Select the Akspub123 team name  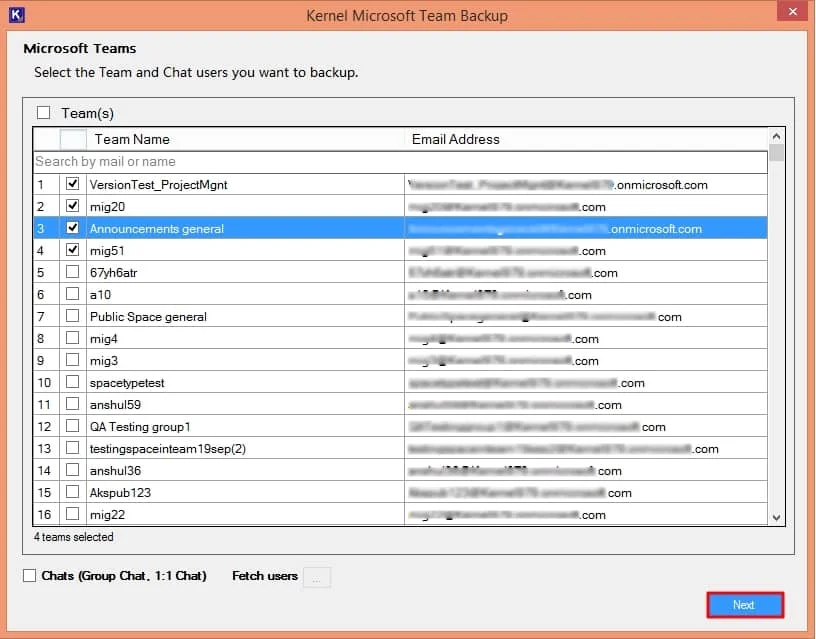click(120, 493)
